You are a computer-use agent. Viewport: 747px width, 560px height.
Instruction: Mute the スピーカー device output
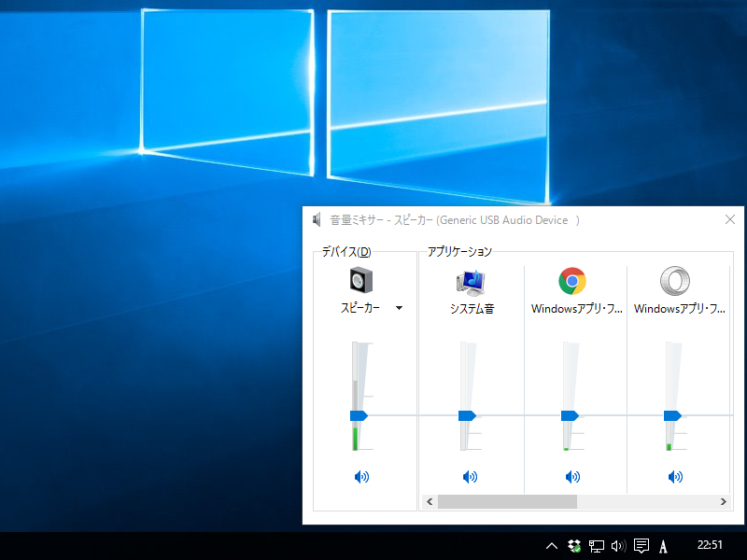(361, 476)
